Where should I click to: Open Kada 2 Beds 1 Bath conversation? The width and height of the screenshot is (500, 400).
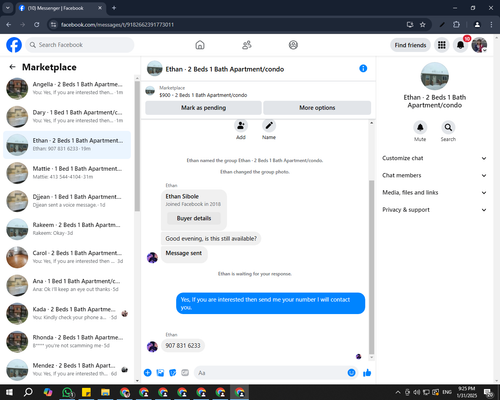point(67,313)
